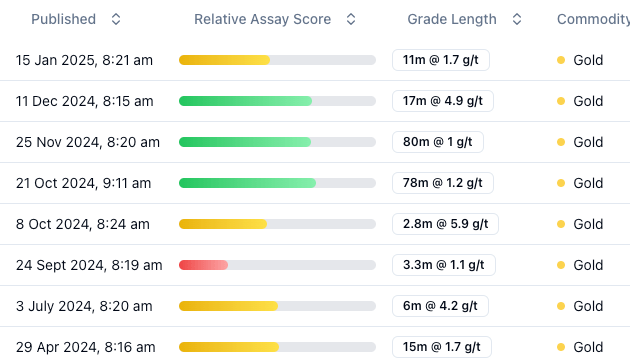The width and height of the screenshot is (630, 360).
Task: Click the 17m @ 4.9 g/t badge
Action: pyautogui.click(x=443, y=101)
